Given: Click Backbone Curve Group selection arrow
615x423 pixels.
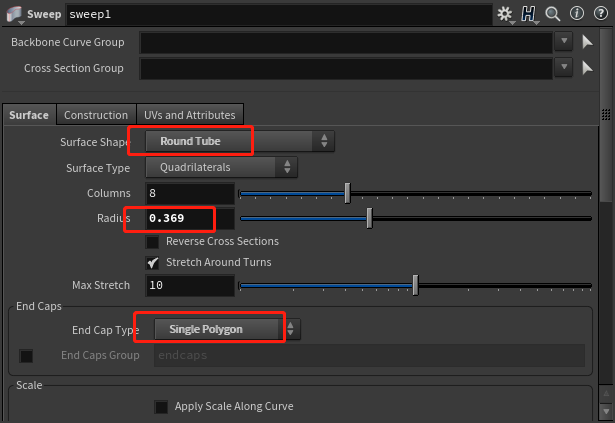Looking at the screenshot, I should [587, 42].
